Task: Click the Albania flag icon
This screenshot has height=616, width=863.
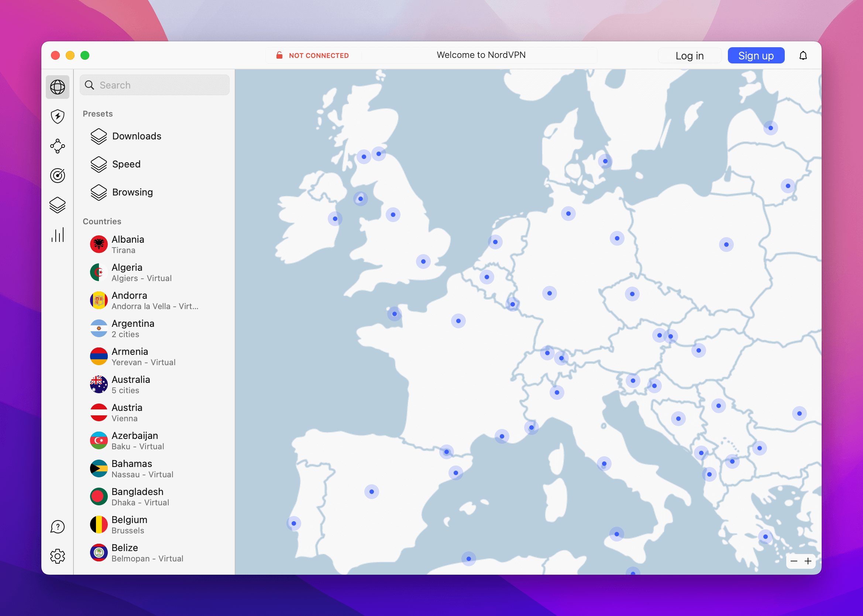Action: click(99, 244)
